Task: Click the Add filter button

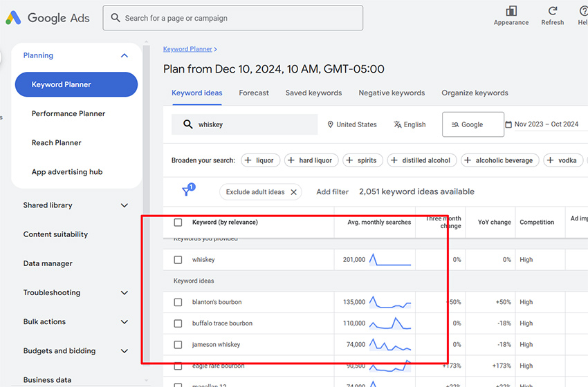Action: pyautogui.click(x=332, y=192)
